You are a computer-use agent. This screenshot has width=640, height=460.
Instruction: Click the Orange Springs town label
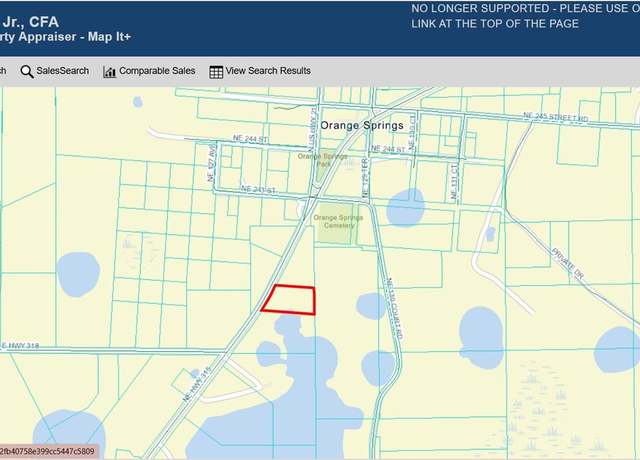point(362,125)
